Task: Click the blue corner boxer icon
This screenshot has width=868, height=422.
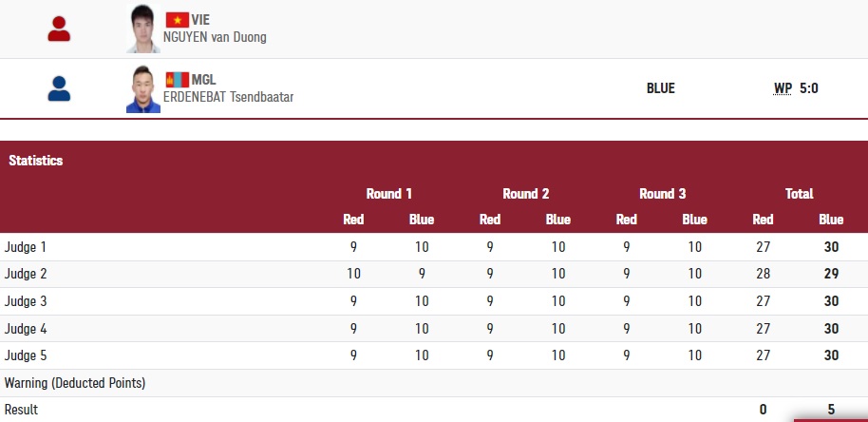Action: pos(59,89)
